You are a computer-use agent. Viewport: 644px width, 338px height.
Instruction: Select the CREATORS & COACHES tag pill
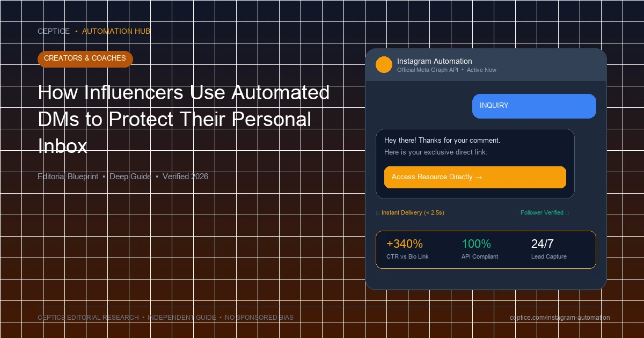pyautogui.click(x=85, y=58)
